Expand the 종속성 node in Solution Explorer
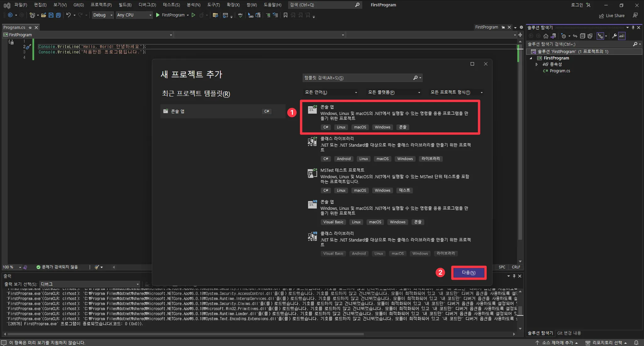Image resolution: width=644 pixels, height=346 pixels. pyautogui.click(x=537, y=64)
